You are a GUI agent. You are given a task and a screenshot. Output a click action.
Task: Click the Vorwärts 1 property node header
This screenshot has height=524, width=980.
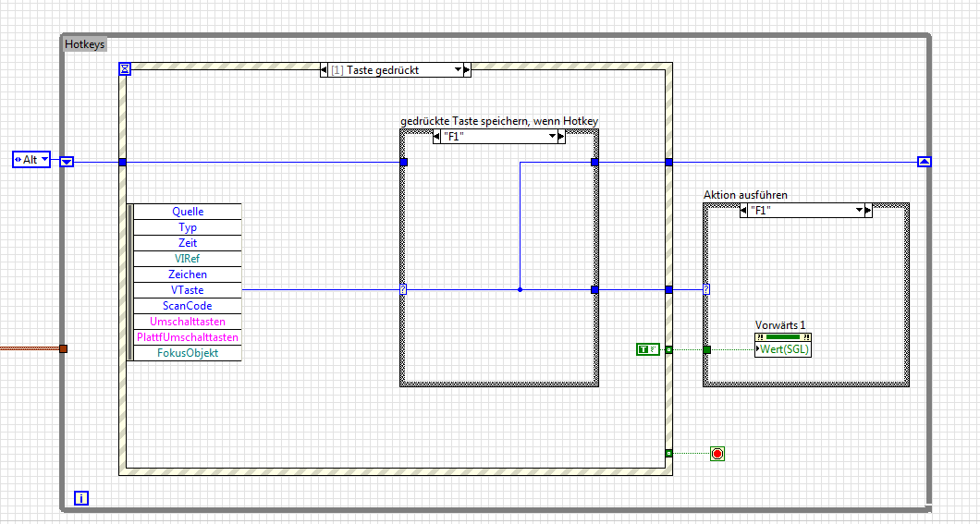click(783, 337)
